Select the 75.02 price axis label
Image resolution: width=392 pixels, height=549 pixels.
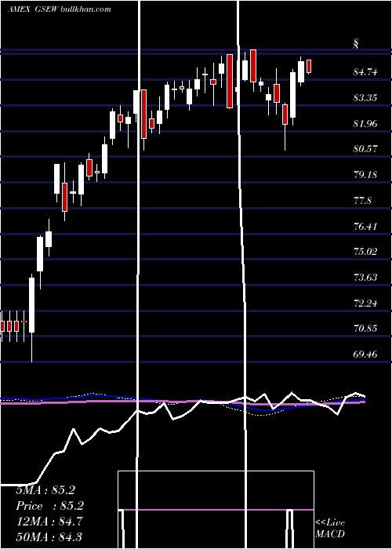[x=365, y=252]
